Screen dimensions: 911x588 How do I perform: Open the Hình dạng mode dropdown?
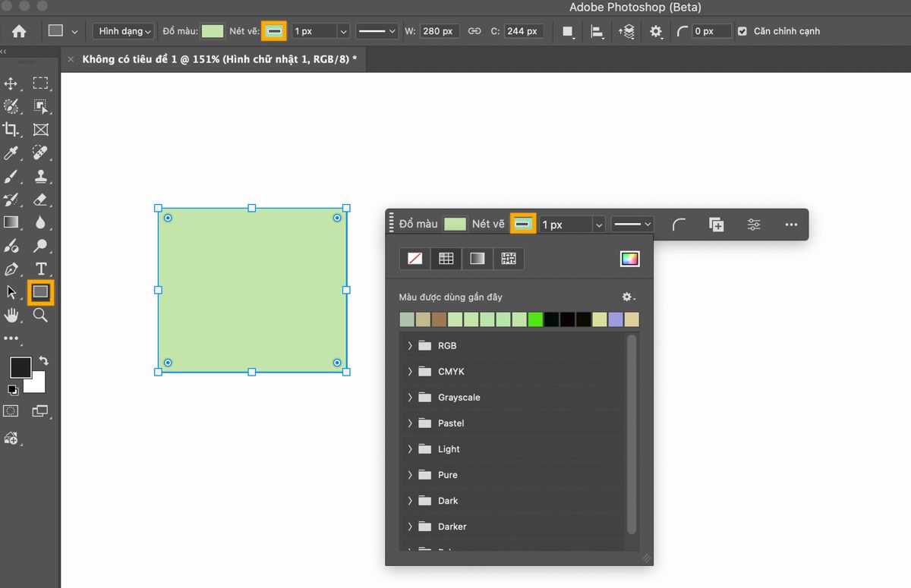(125, 31)
